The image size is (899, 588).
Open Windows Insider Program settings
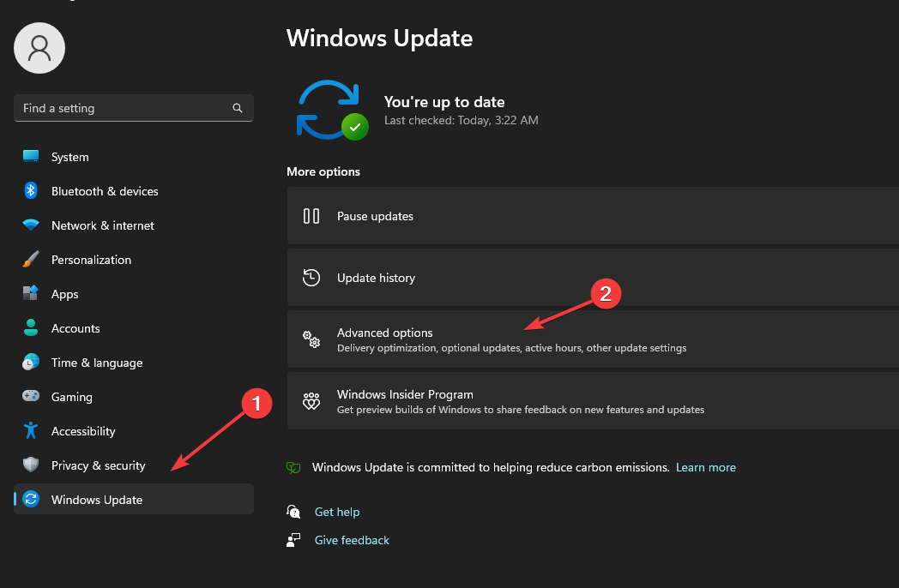(x=593, y=401)
